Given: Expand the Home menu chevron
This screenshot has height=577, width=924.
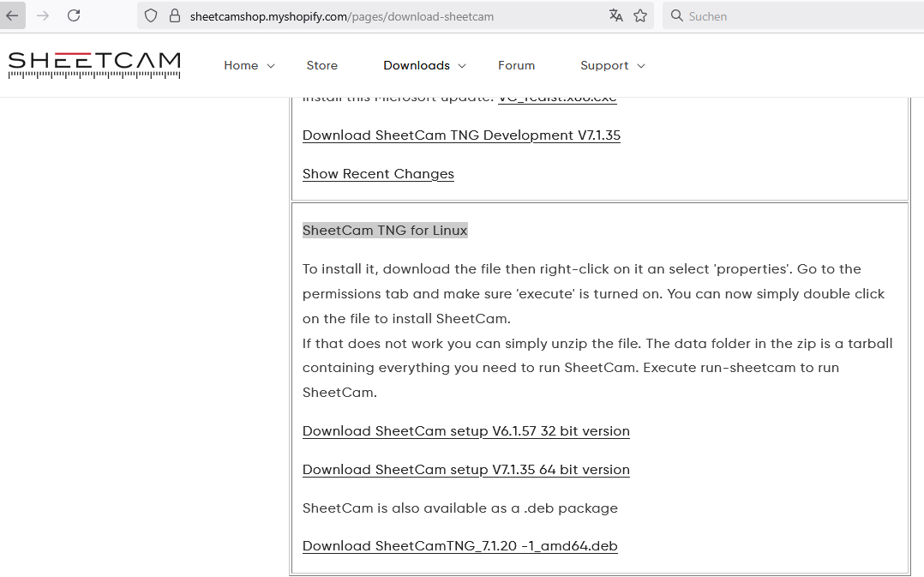Looking at the screenshot, I should coord(271,66).
